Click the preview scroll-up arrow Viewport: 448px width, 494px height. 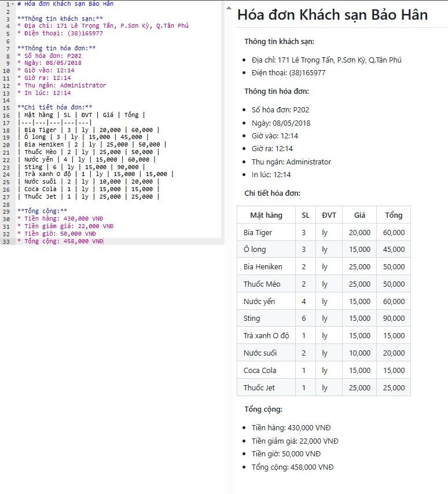pos(229,8)
